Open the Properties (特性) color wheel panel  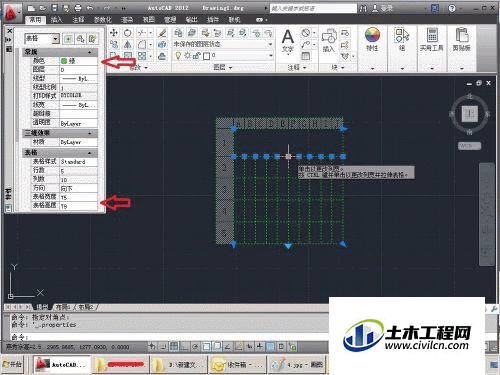pos(372,39)
